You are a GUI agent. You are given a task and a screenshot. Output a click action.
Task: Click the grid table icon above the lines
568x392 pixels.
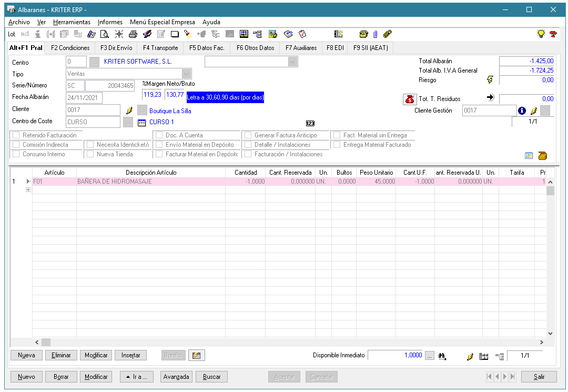coord(529,155)
